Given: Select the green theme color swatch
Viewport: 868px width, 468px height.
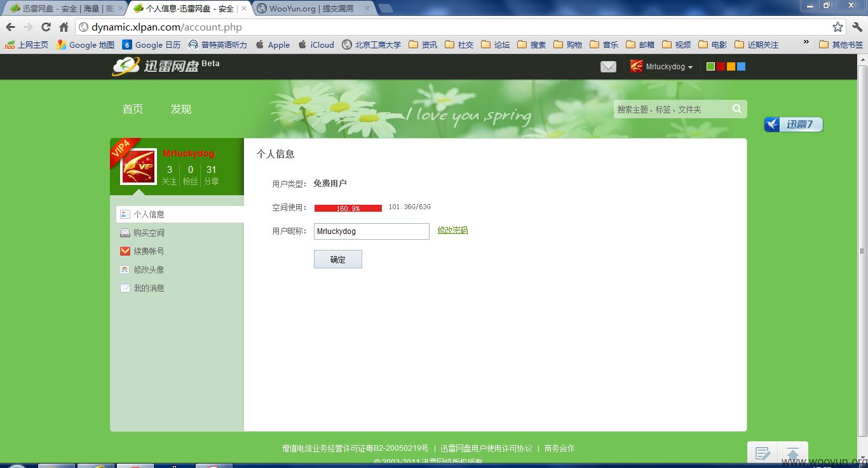Looking at the screenshot, I should 711,67.
